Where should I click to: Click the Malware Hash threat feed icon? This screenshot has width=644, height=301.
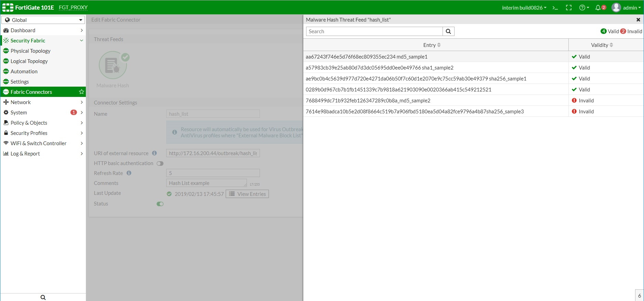tap(113, 65)
